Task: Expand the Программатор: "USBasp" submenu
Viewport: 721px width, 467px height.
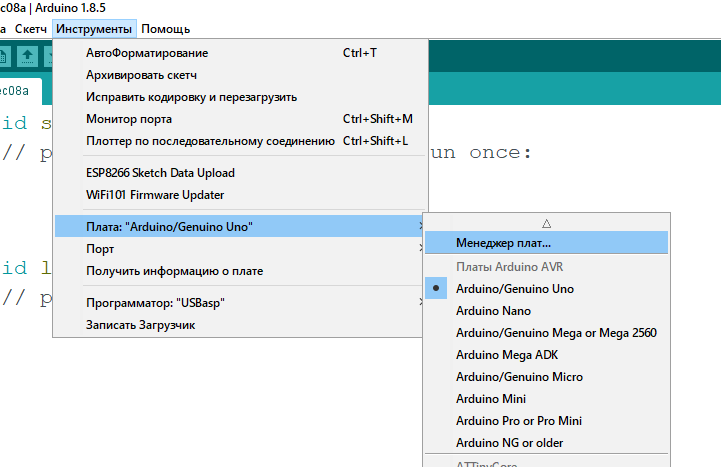Action: pos(240,303)
